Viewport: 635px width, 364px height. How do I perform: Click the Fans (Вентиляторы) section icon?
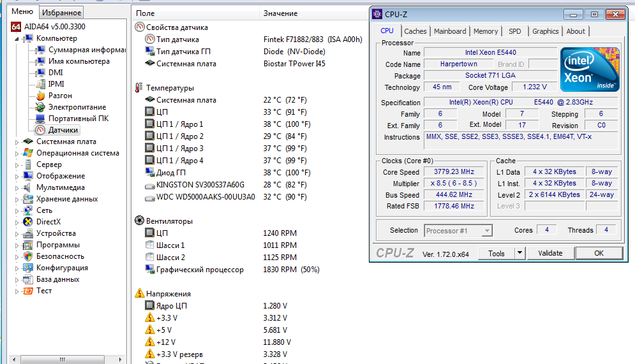point(140,221)
